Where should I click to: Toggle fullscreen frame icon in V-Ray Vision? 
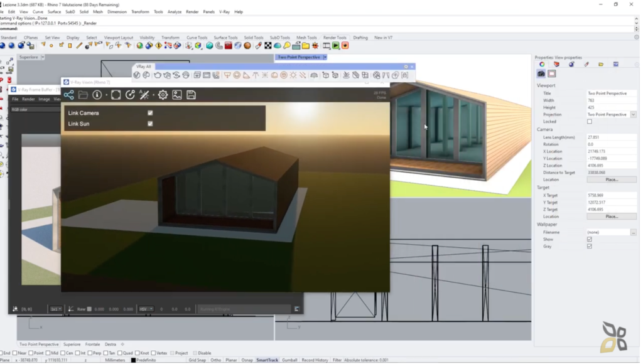pos(116,95)
